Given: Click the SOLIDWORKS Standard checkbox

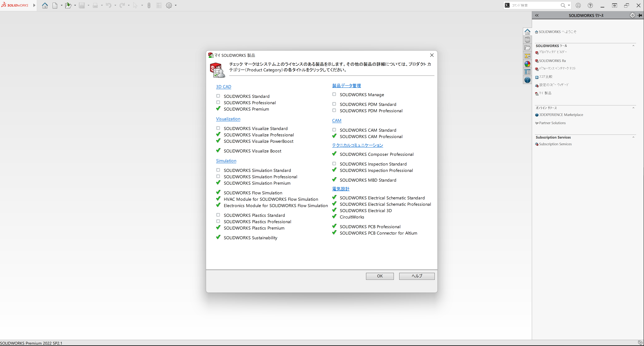Looking at the screenshot, I should coord(218,96).
